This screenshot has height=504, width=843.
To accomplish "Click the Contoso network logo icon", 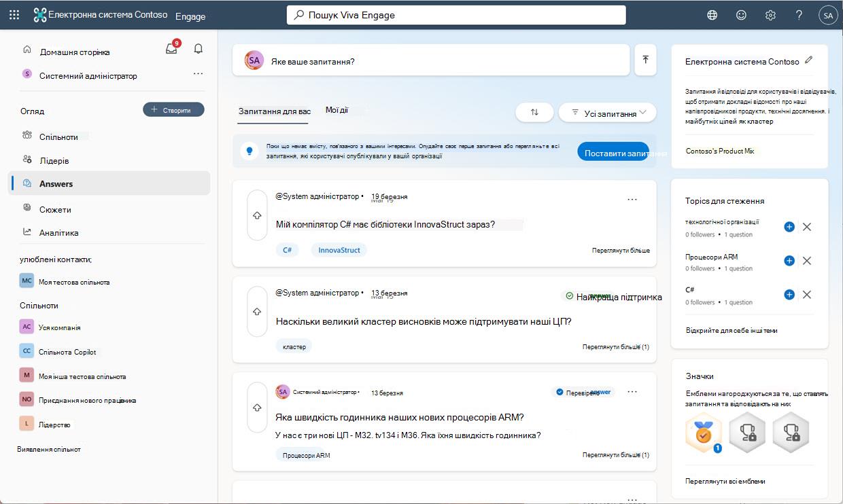I will point(40,15).
